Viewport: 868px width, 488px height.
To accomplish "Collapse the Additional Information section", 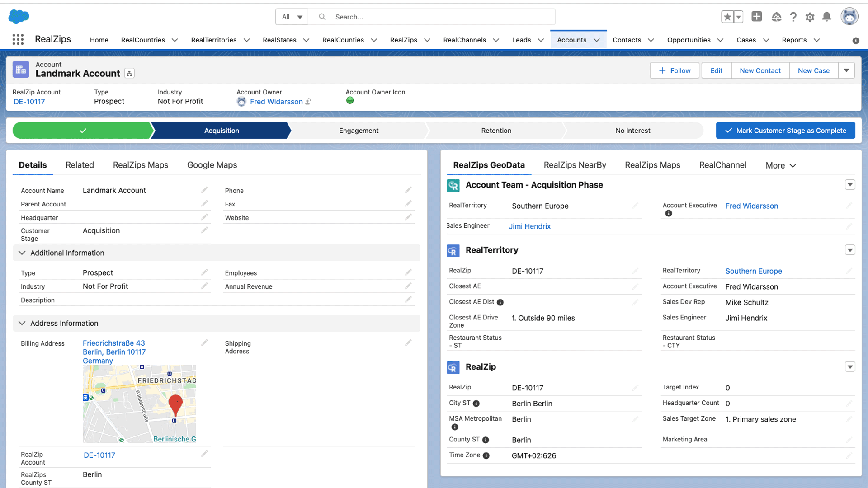I will [22, 253].
